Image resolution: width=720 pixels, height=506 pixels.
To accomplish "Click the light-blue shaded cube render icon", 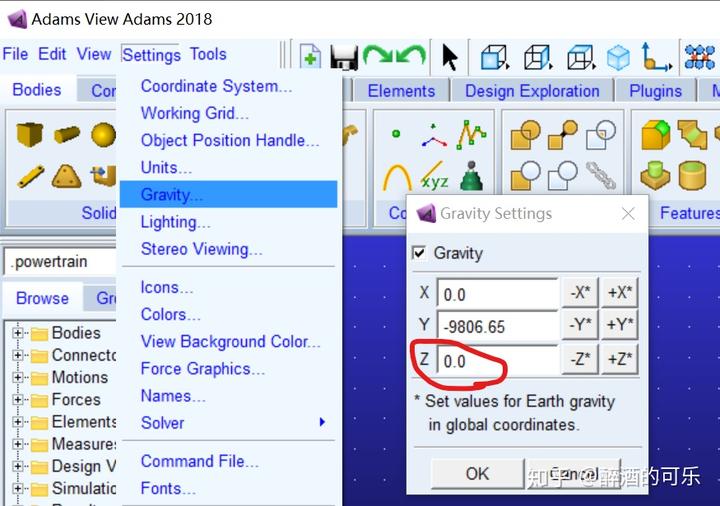I will coord(618,57).
